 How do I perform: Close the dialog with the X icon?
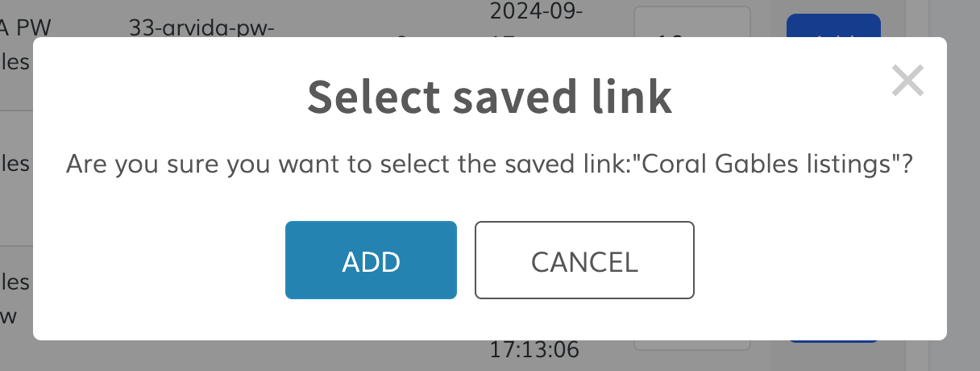[x=907, y=81]
